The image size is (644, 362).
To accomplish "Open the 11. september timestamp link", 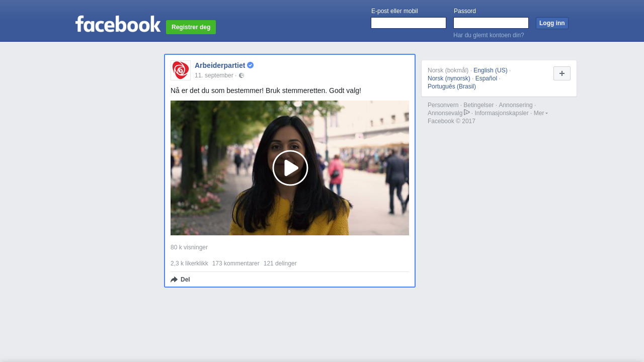I will pyautogui.click(x=214, y=75).
